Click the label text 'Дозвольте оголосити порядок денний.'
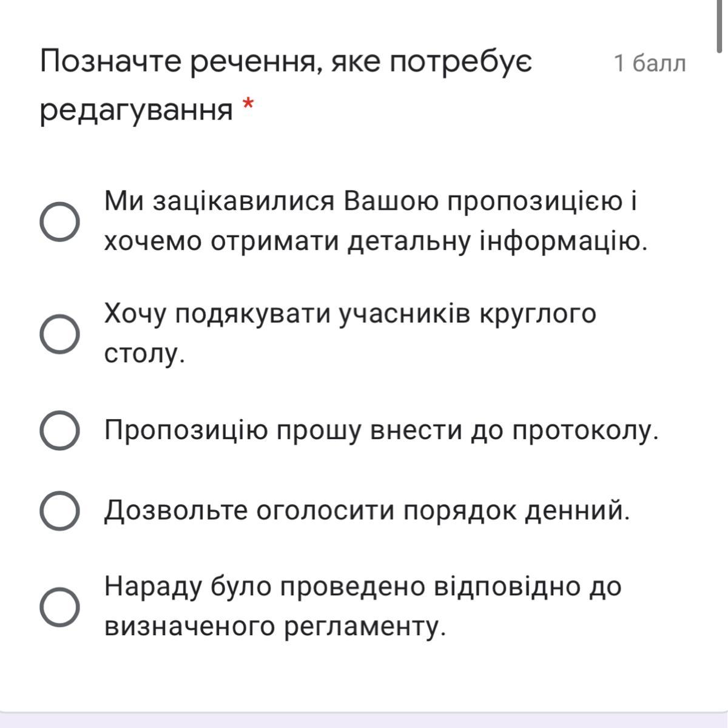 367,511
